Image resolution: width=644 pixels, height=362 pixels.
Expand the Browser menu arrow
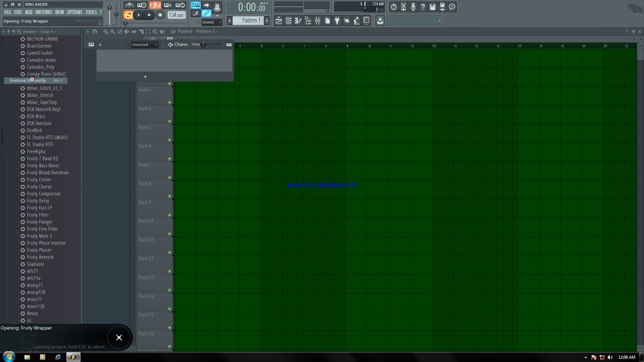[x=4, y=31]
